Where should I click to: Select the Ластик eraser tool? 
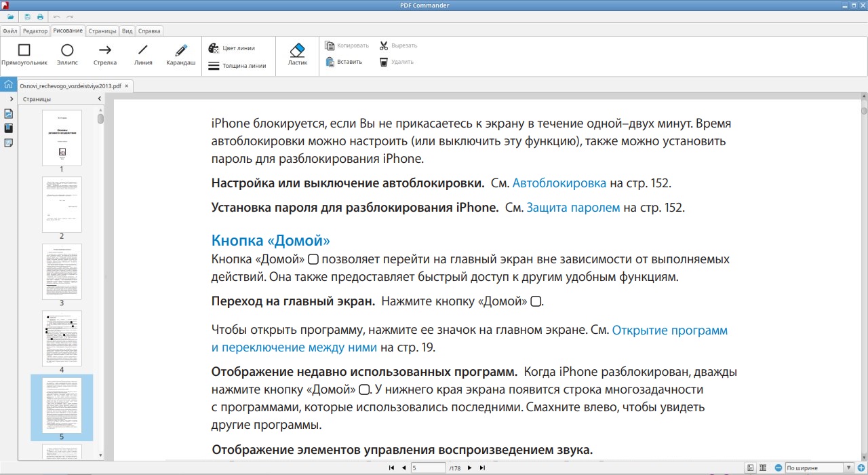[298, 54]
